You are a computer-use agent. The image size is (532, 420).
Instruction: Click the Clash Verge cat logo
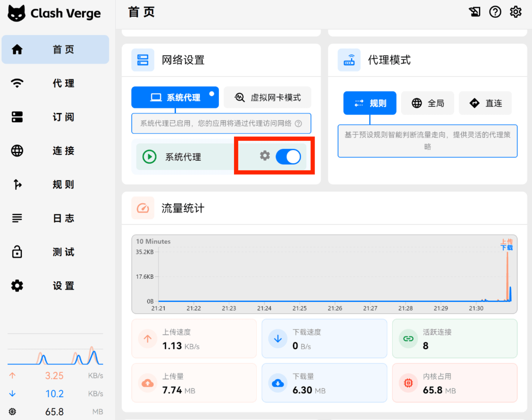click(17, 13)
